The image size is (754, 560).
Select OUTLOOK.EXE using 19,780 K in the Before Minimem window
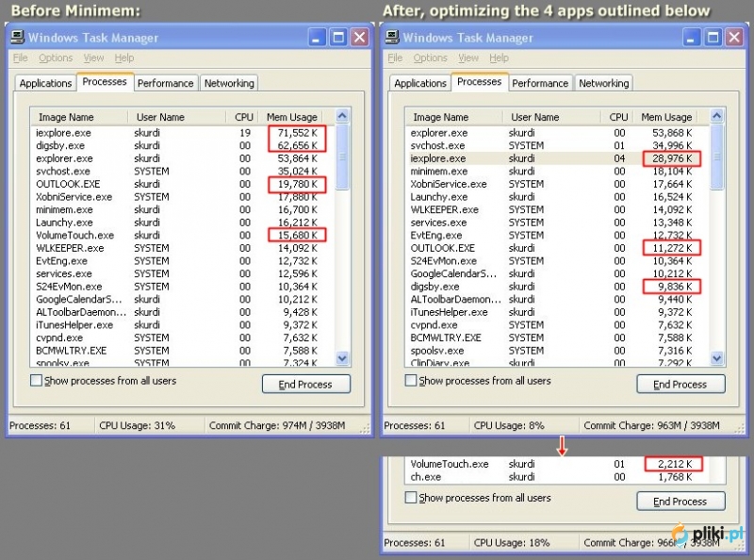pyautogui.click(x=183, y=184)
